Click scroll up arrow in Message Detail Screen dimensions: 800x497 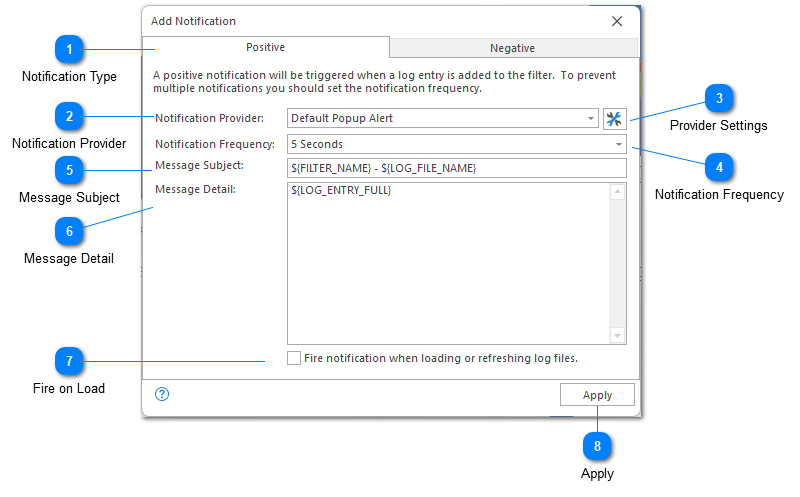click(617, 192)
